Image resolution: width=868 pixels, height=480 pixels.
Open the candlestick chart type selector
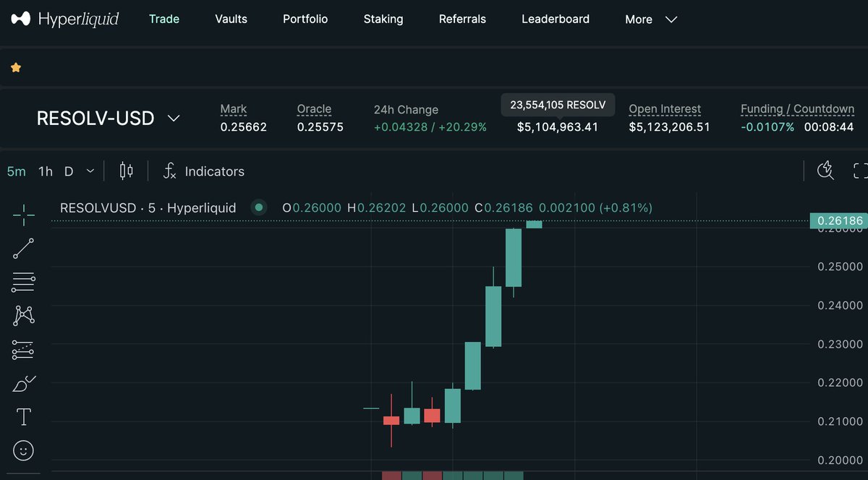127,171
